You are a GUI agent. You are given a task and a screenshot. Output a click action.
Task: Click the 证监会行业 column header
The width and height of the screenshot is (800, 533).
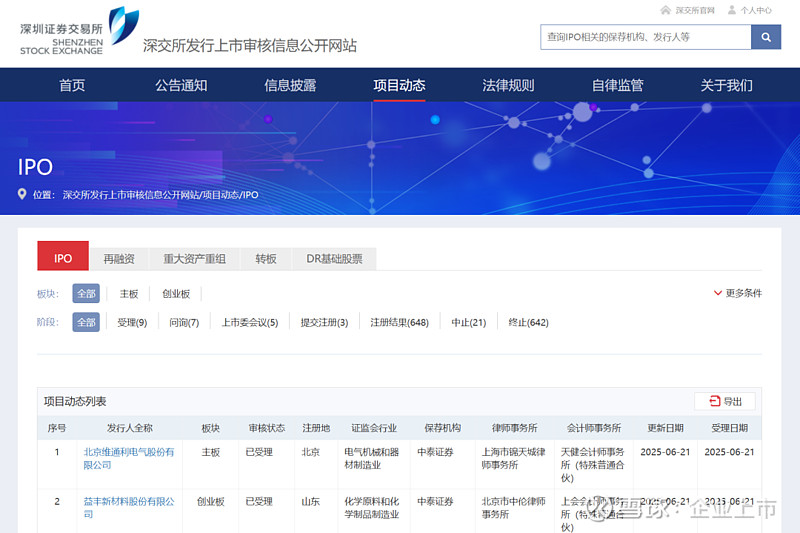pos(374,428)
